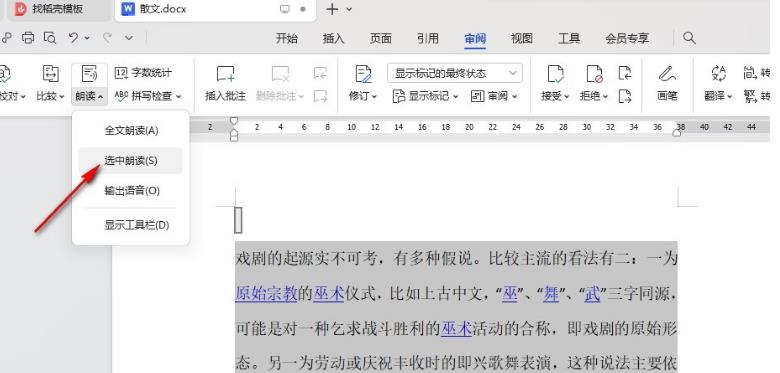The image size is (780, 373).
Task: Click the link icon left of Print
Action: [6, 38]
